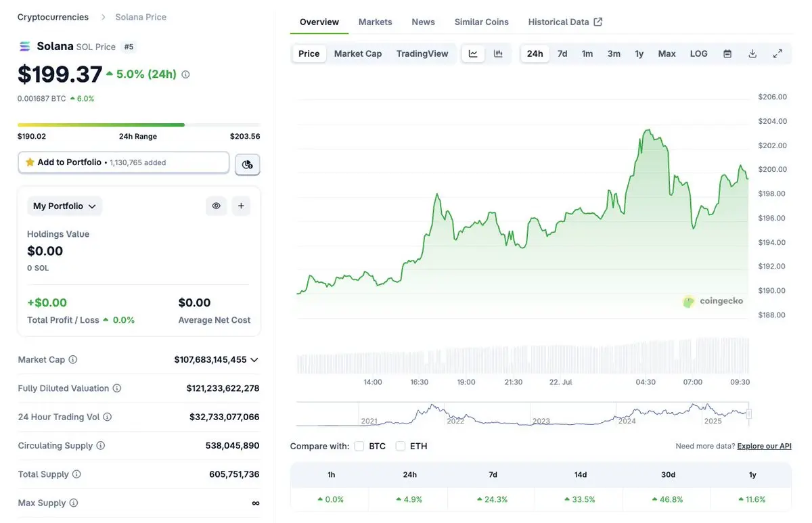
Task: Open the Total Supply info icon
Action: pos(76,474)
